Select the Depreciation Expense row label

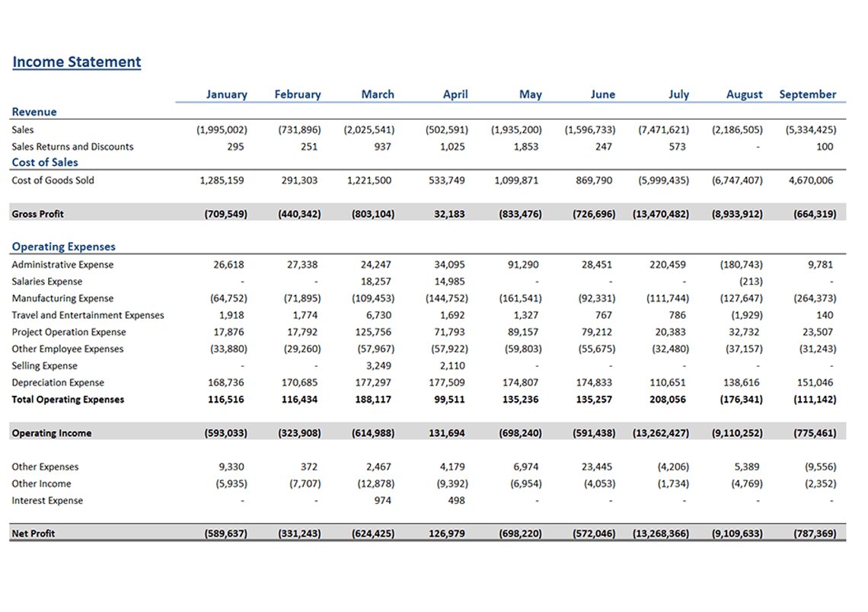coord(58,383)
